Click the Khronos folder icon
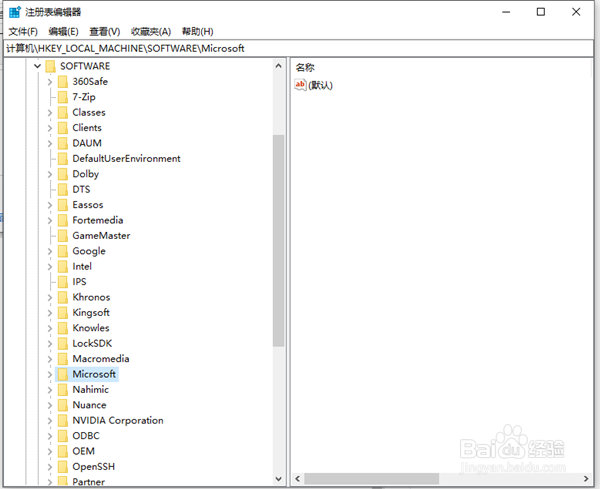 pyautogui.click(x=63, y=297)
